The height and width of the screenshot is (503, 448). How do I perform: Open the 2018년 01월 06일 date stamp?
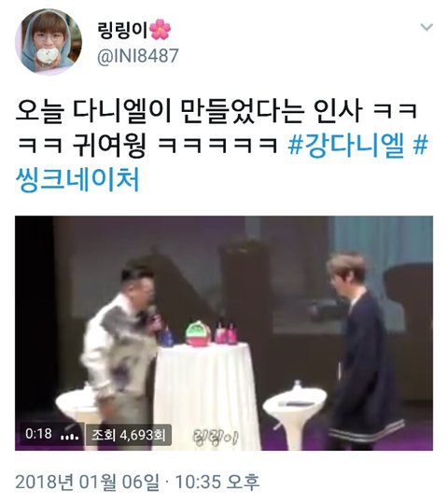(x=87, y=482)
